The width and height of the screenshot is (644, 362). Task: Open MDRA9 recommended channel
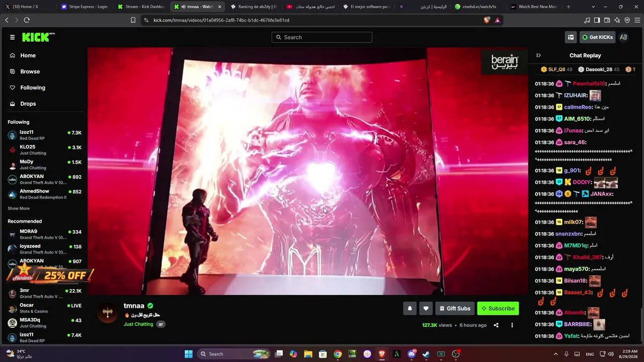[x=44, y=234]
